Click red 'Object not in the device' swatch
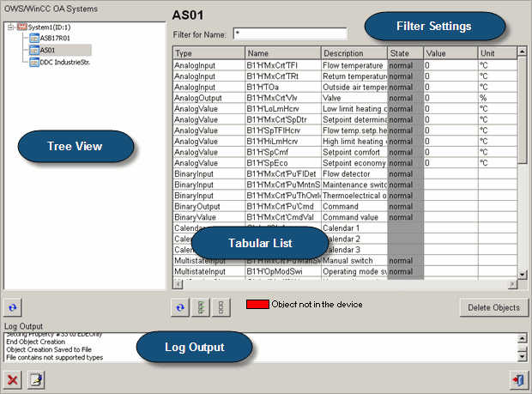Screen dimensions: 532x394 tap(257, 305)
